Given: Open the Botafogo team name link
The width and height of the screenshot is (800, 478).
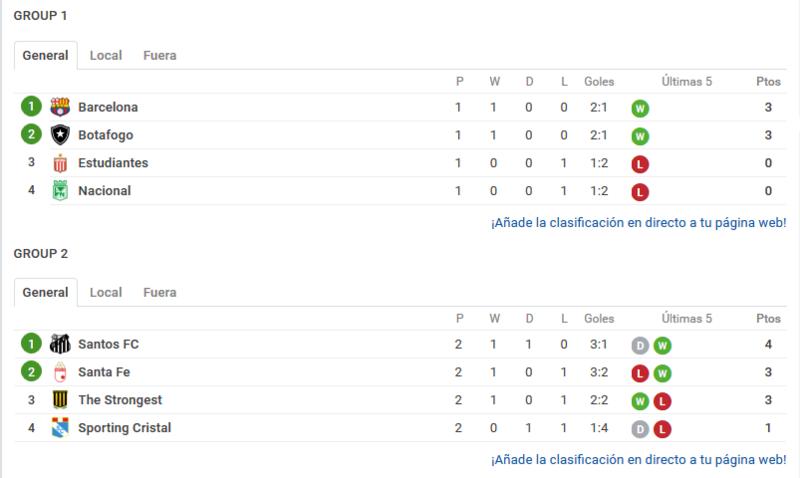Looking at the screenshot, I should point(106,135).
